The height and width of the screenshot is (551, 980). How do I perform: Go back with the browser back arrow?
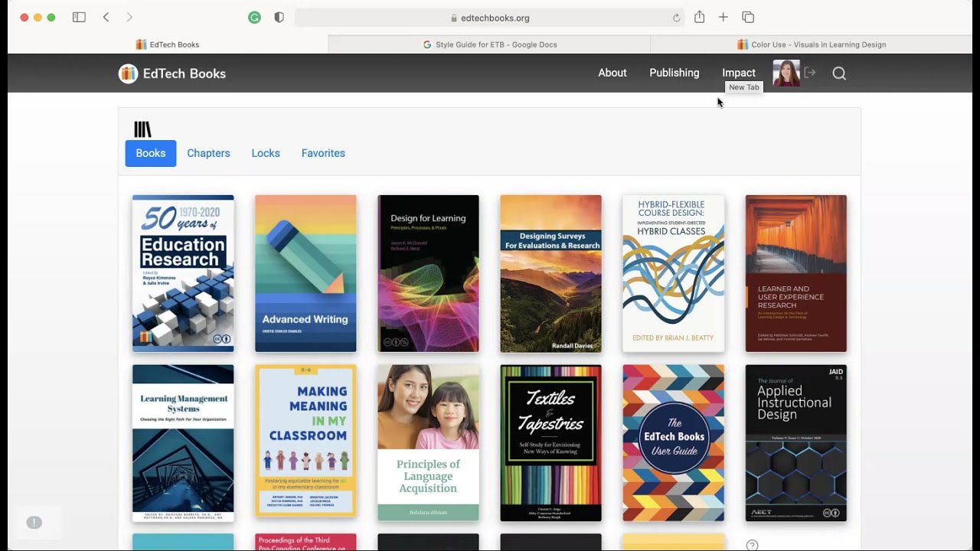pyautogui.click(x=106, y=18)
